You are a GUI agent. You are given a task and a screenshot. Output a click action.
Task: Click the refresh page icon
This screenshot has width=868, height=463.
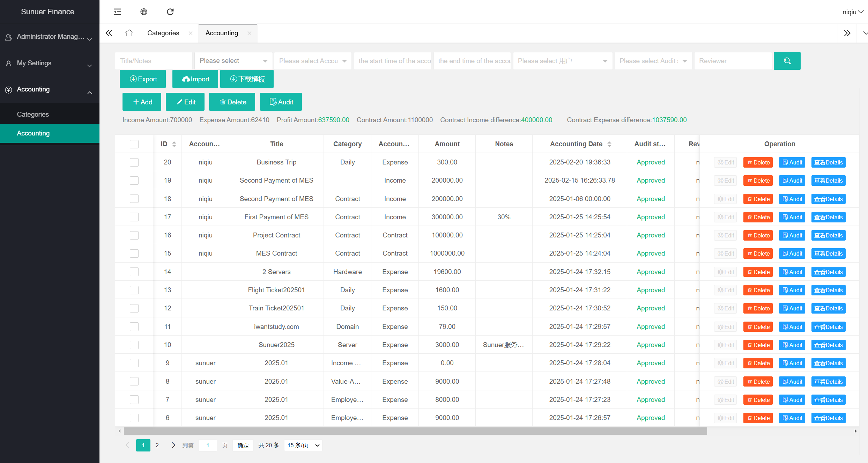click(170, 12)
